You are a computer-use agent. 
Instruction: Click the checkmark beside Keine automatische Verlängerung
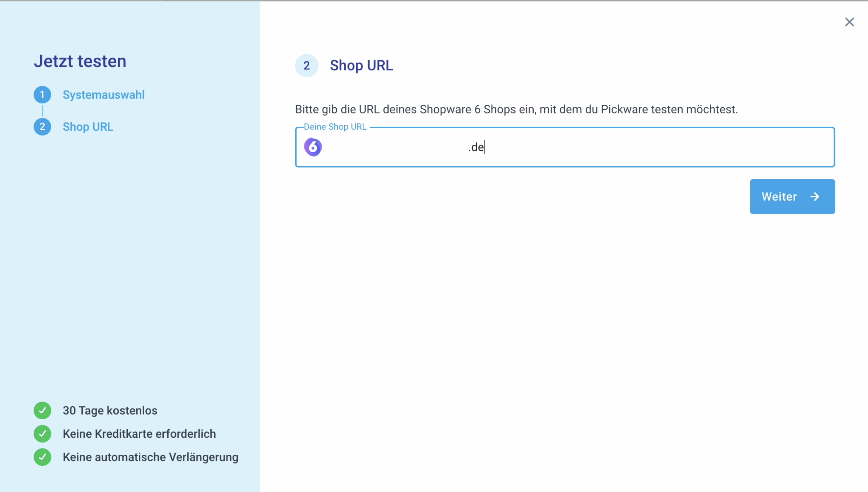[42, 457]
